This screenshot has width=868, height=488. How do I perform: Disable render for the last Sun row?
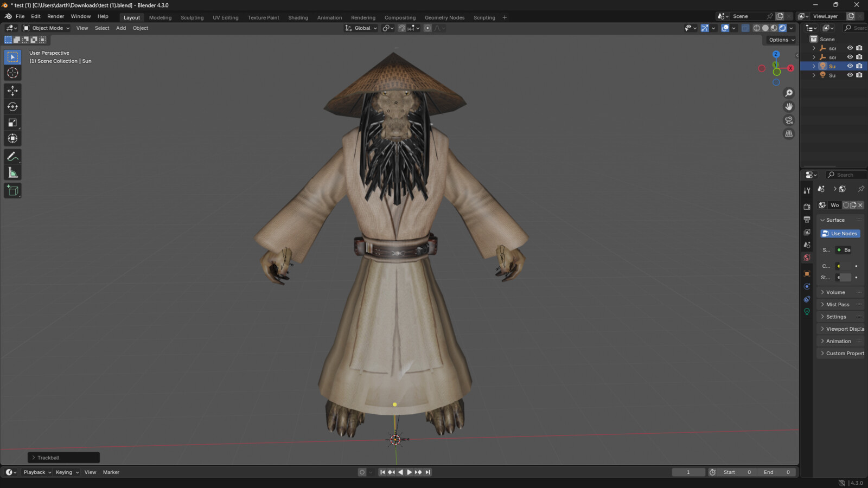(859, 75)
